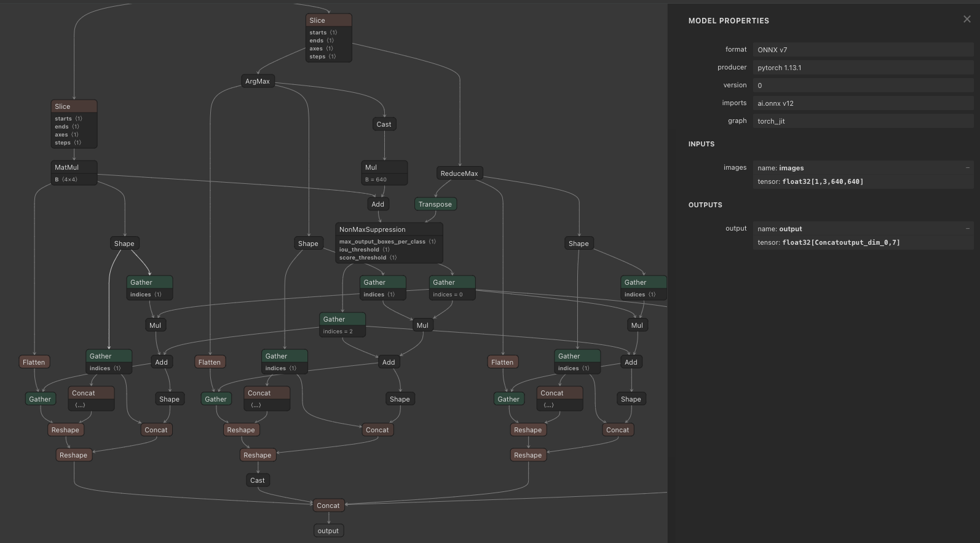Click the format field showing ONNX v7
Viewport: 980px width, 543px height.
pyautogui.click(x=863, y=50)
